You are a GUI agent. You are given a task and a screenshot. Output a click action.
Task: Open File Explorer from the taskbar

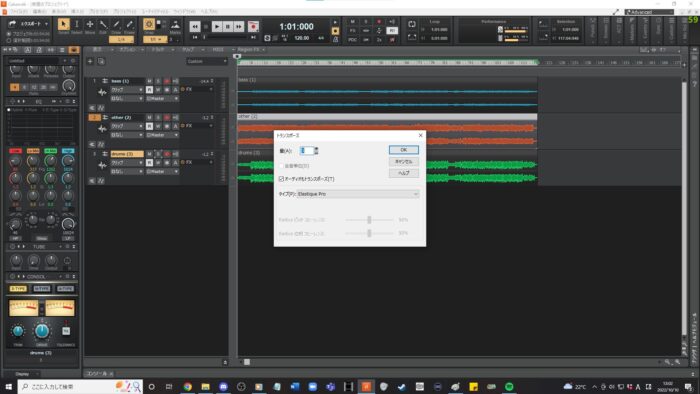coord(205,386)
